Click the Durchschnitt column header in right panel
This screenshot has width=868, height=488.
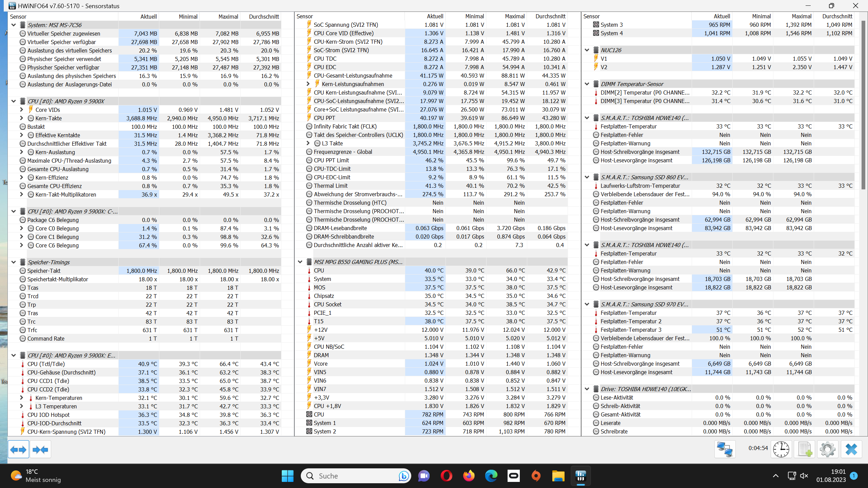[x=837, y=16]
